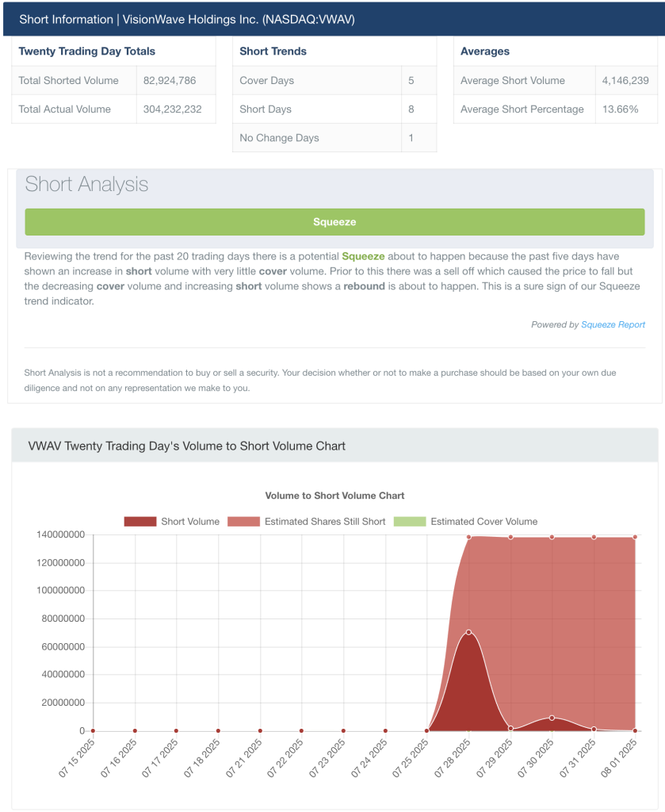Click the No Change Days row
Viewport: 665px width, 812px height.
tap(334, 138)
